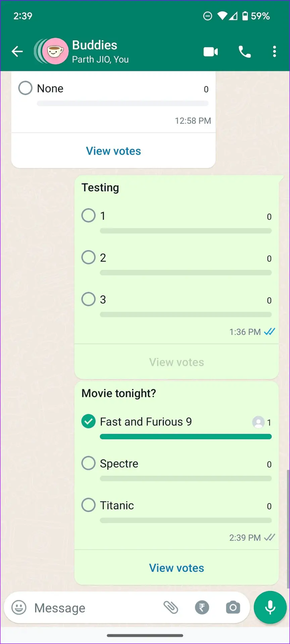290x644 pixels.
Task: Start a voice call with Buddies
Action: coord(245,52)
